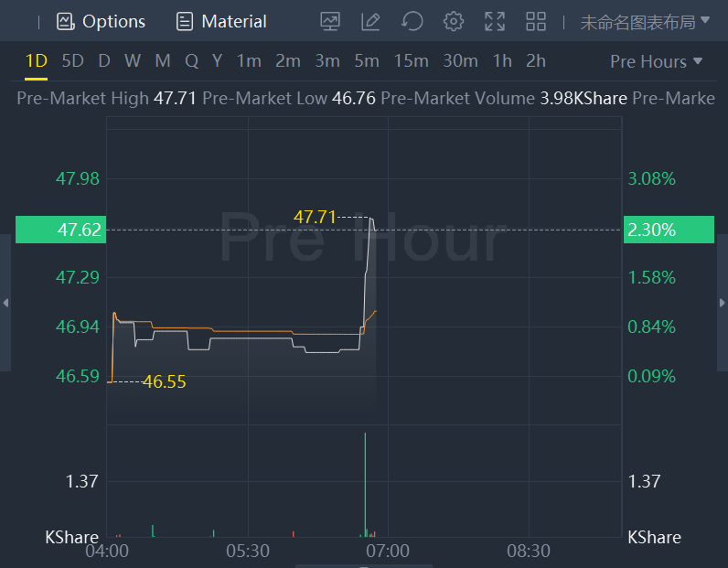The height and width of the screenshot is (568, 728).
Task: Open the Options button
Action: point(102,21)
